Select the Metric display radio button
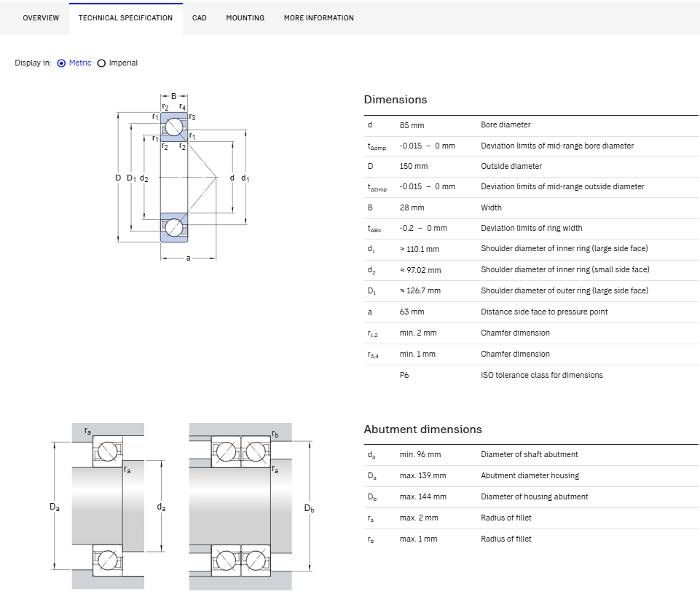The width and height of the screenshot is (700, 594). pos(62,63)
